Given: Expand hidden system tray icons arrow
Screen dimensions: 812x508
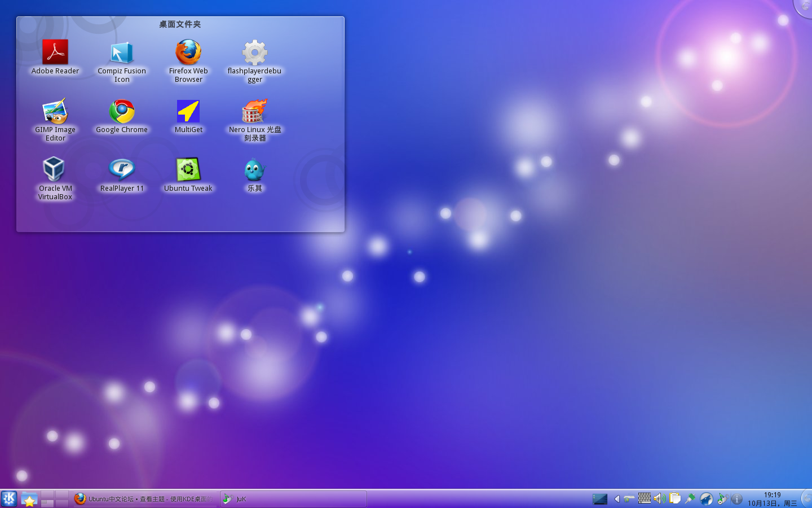Looking at the screenshot, I should [x=617, y=499].
